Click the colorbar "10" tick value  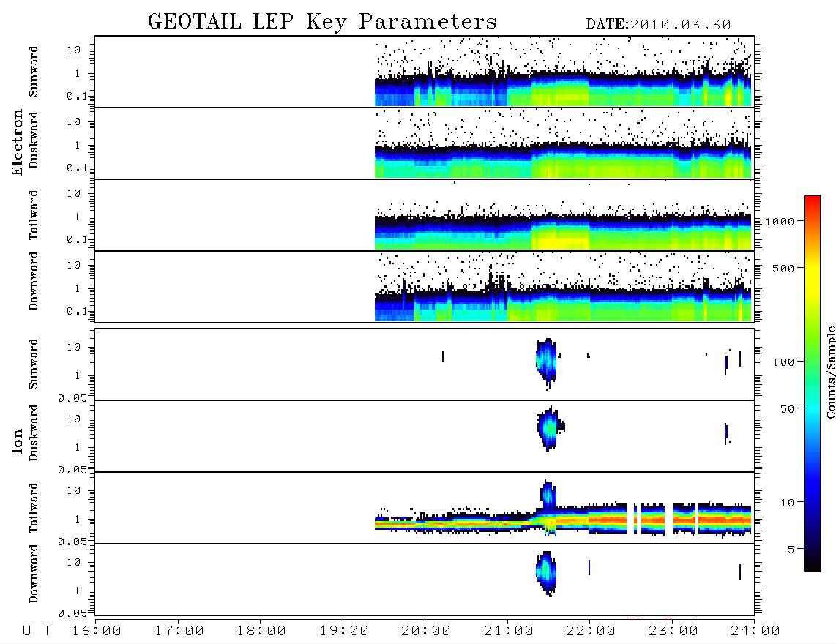(787, 503)
